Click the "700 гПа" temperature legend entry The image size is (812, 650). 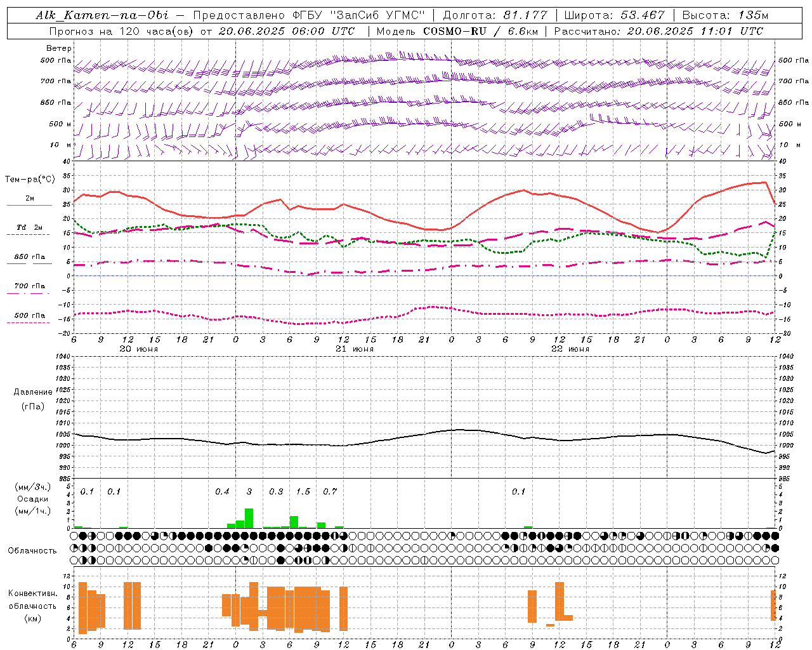pos(30,286)
